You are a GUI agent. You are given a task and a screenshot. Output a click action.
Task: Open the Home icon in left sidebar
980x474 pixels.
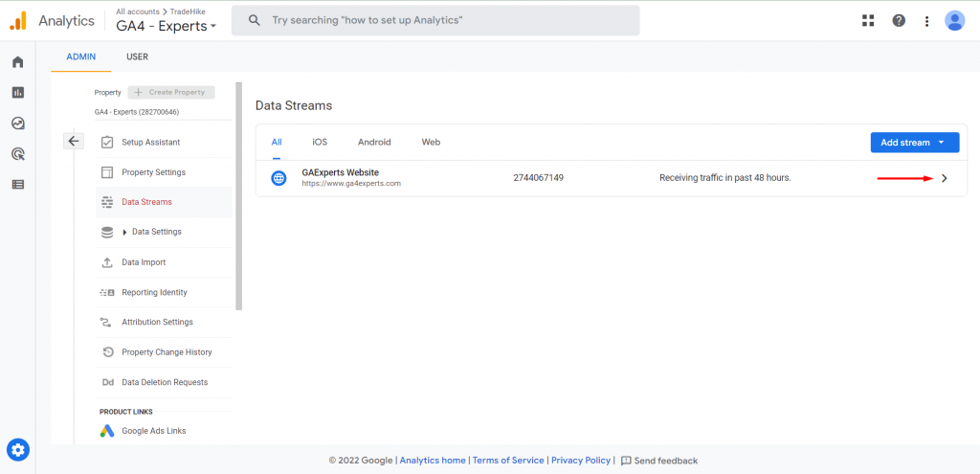(x=17, y=62)
